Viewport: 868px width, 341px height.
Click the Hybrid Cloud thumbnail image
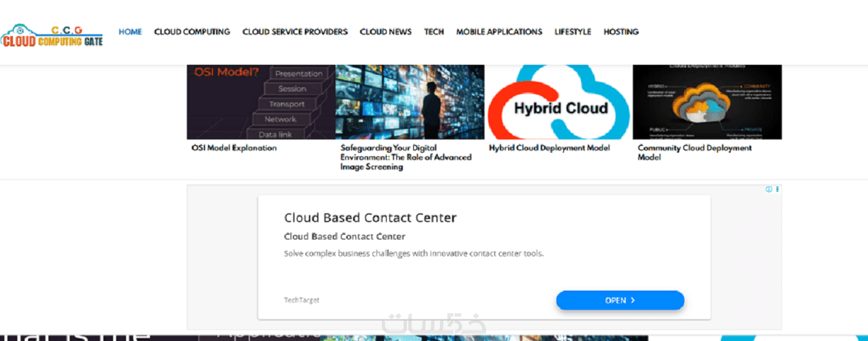pos(558,102)
